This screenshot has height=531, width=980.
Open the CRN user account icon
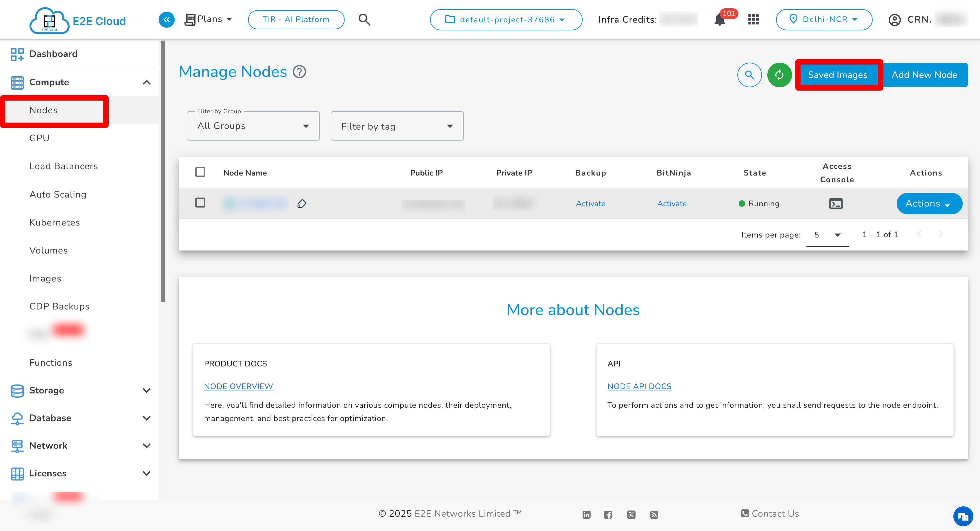point(894,20)
